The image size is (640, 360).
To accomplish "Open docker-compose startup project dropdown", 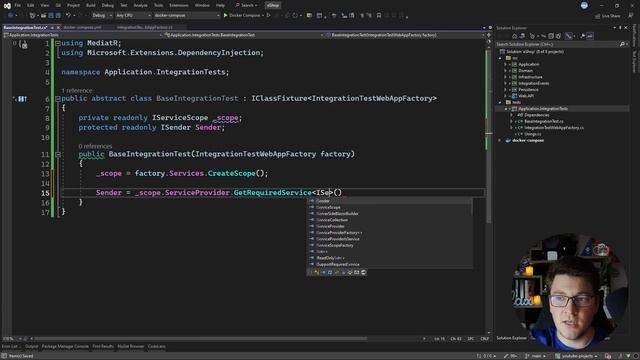I will point(187,16).
